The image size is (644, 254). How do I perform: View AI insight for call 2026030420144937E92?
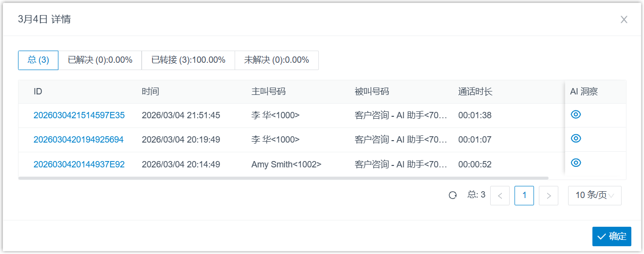tap(576, 163)
